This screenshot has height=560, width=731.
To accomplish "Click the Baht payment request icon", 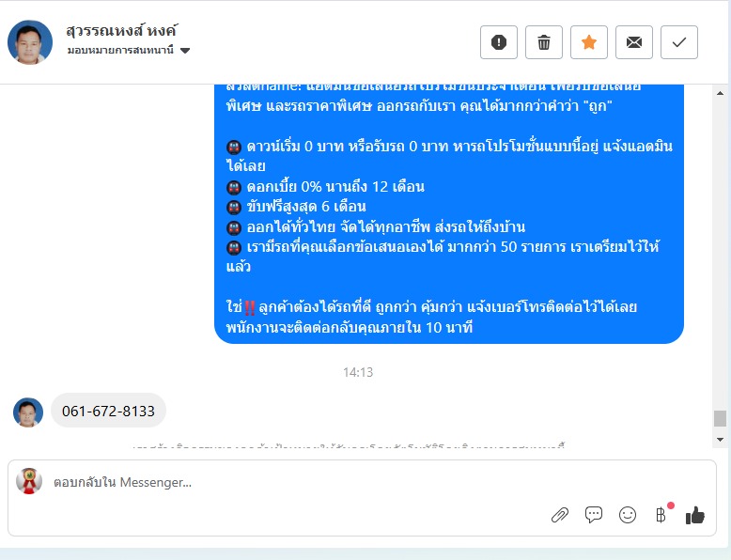I will click(x=661, y=515).
